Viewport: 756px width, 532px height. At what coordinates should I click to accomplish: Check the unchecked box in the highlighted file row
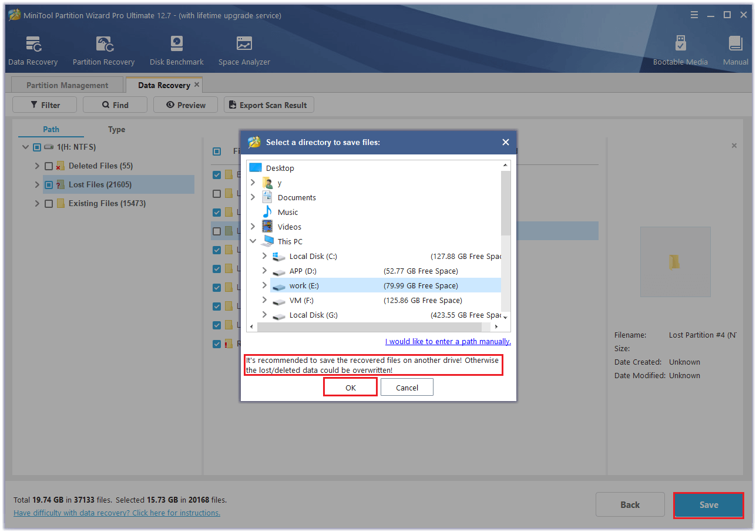217,231
